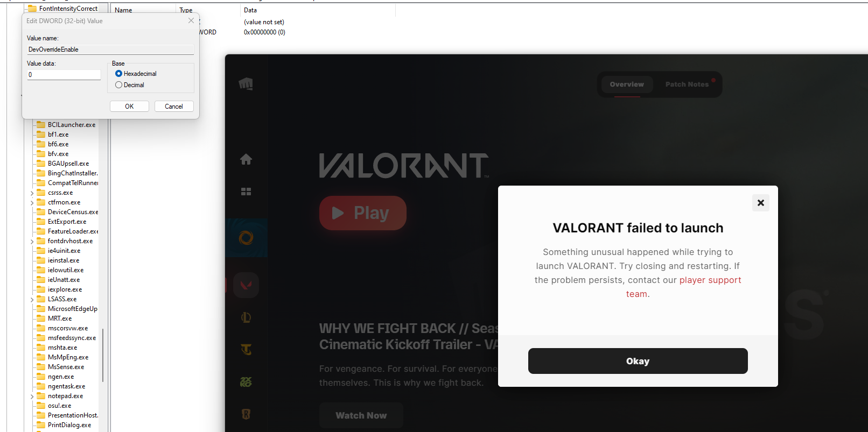Select the VALORANT icon in sidebar

246,285
